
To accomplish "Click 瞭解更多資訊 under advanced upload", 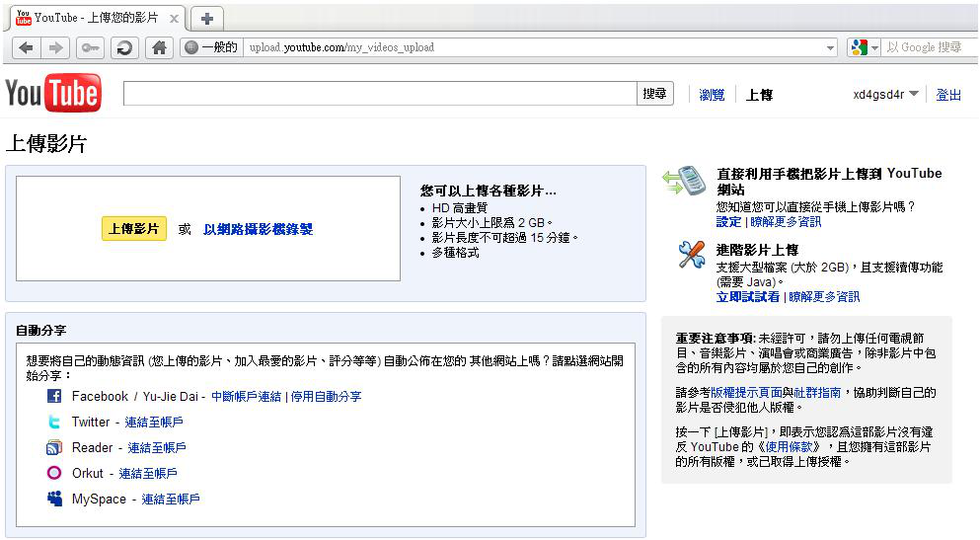I will (x=824, y=297).
